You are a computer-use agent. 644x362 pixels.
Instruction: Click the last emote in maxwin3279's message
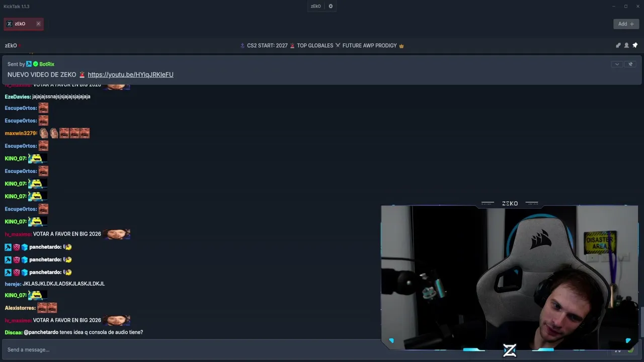[85, 133]
